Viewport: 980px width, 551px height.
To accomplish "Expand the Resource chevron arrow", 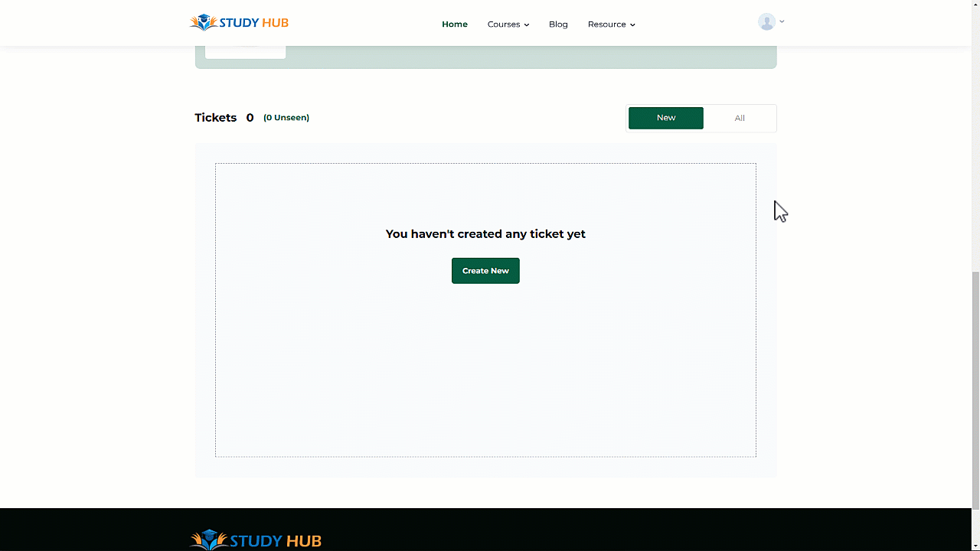I will (632, 25).
